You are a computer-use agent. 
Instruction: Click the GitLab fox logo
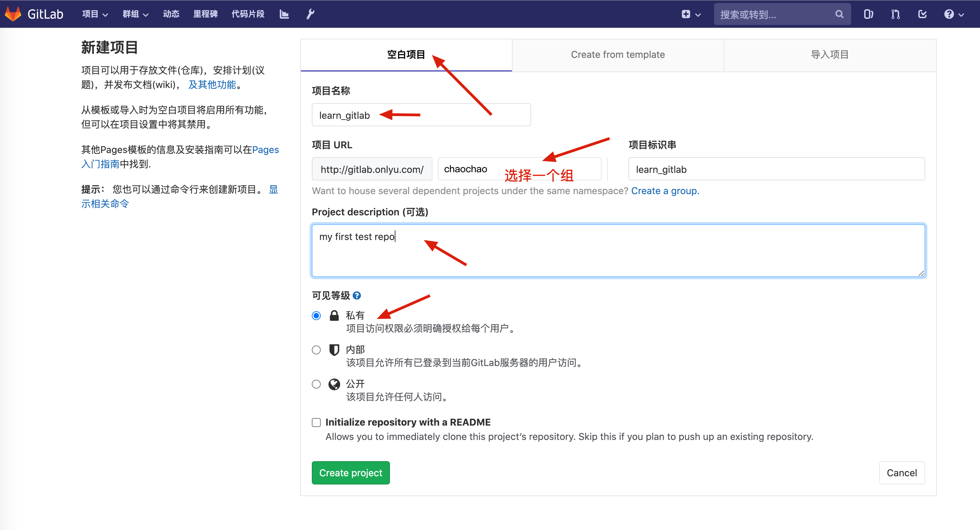(x=13, y=14)
